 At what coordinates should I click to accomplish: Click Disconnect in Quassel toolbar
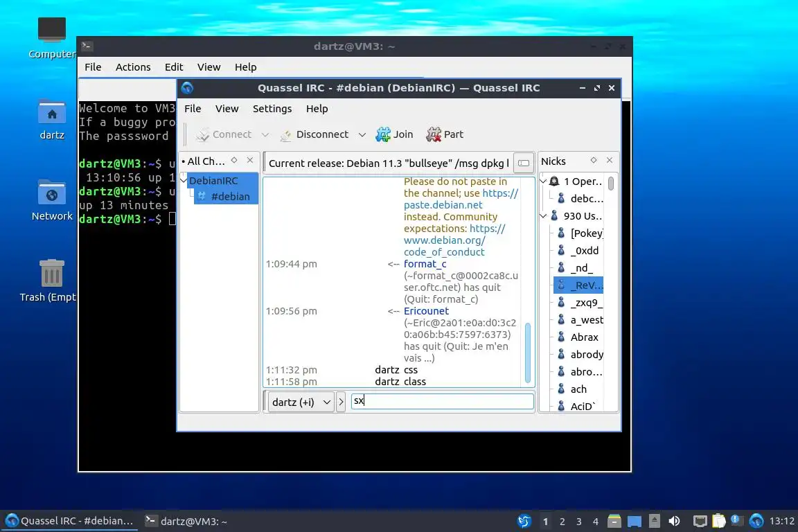click(x=314, y=134)
